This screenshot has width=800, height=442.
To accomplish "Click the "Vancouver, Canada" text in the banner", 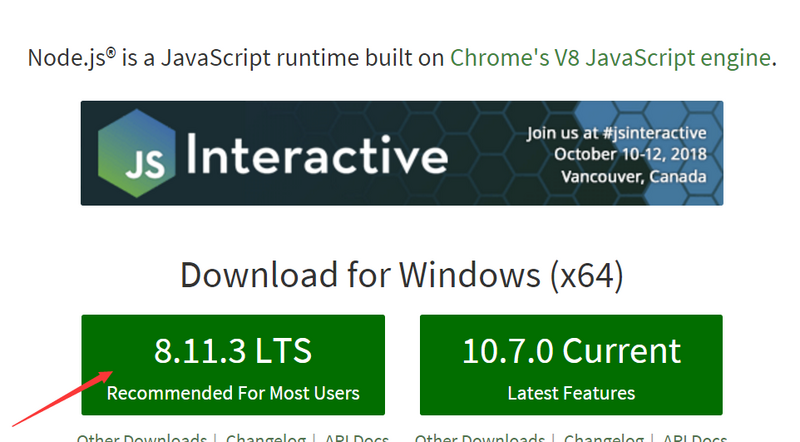I will pyautogui.click(x=634, y=177).
